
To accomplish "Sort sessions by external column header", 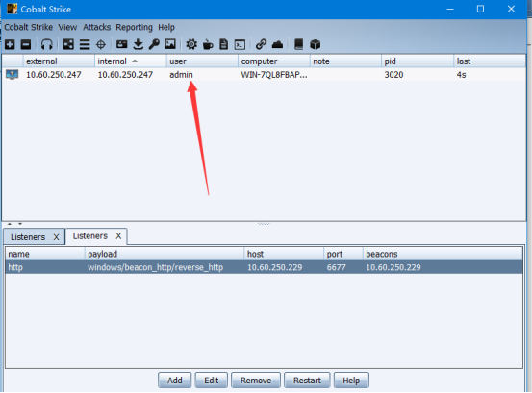I will point(59,61).
